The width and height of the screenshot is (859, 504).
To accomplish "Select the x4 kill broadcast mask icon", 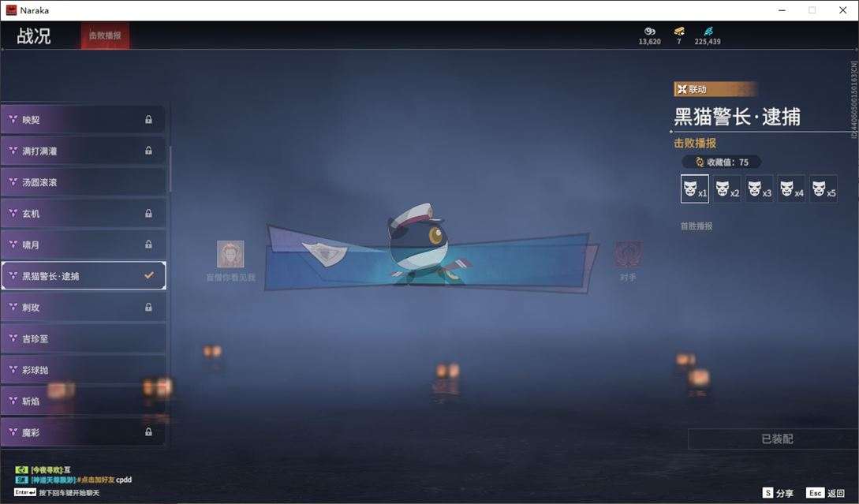I will (x=792, y=189).
